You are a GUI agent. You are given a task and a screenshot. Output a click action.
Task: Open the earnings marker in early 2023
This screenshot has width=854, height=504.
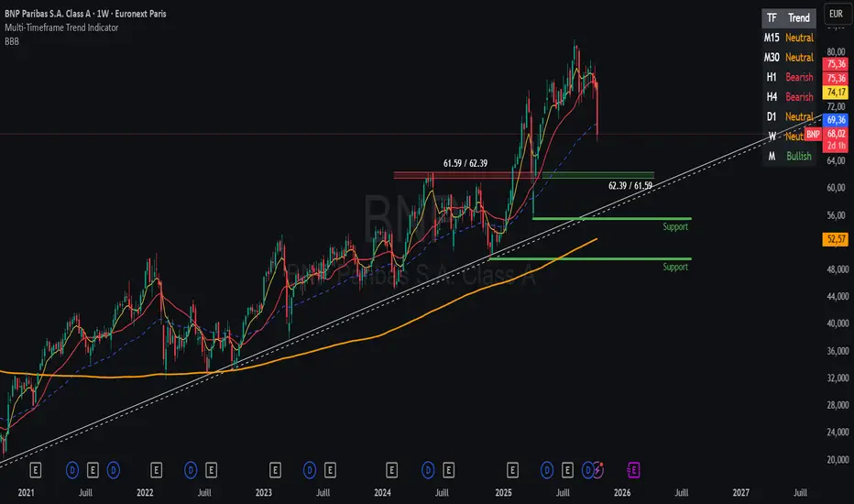[275, 470]
